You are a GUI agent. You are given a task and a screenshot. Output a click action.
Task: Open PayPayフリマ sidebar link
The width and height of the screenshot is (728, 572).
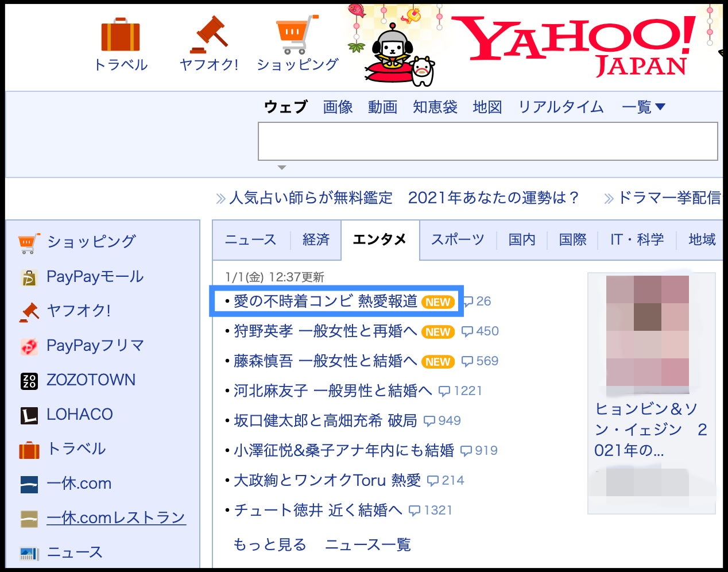95,346
